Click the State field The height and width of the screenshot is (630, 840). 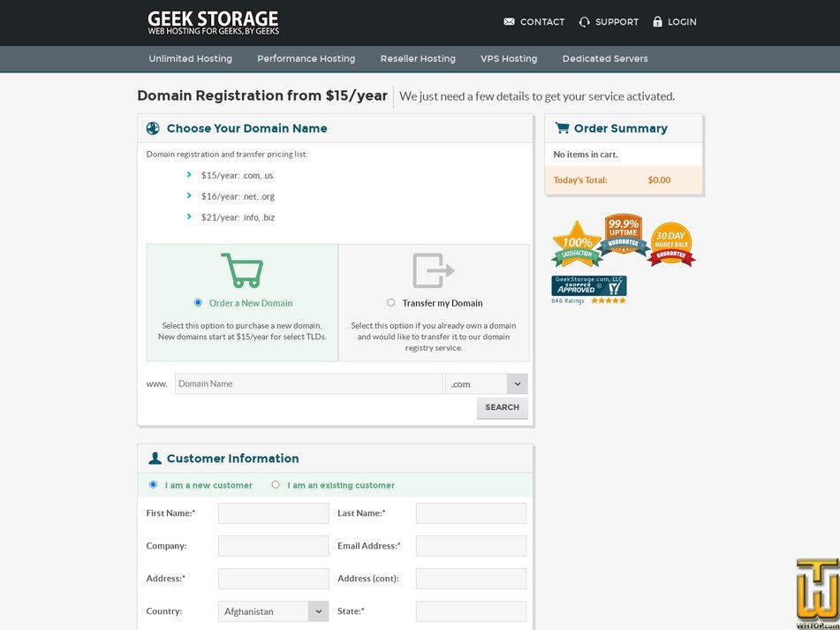471,611
